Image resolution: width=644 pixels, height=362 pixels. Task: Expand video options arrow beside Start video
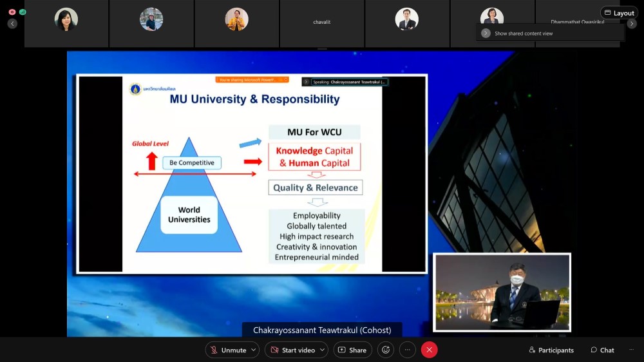(322, 350)
